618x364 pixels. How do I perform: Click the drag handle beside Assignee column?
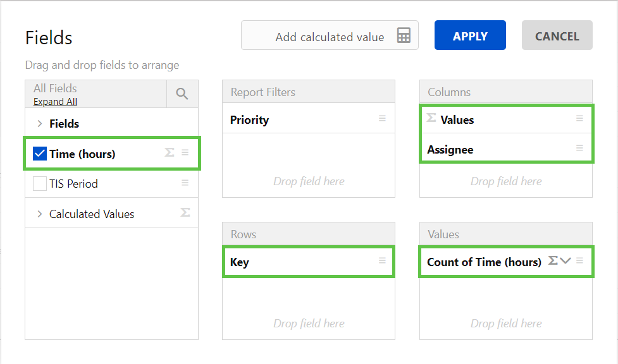(579, 149)
